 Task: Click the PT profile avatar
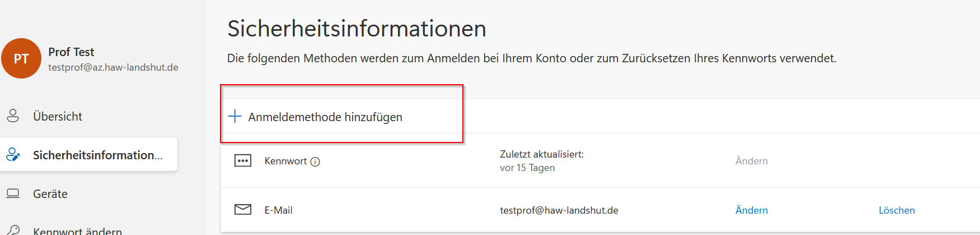[21, 58]
